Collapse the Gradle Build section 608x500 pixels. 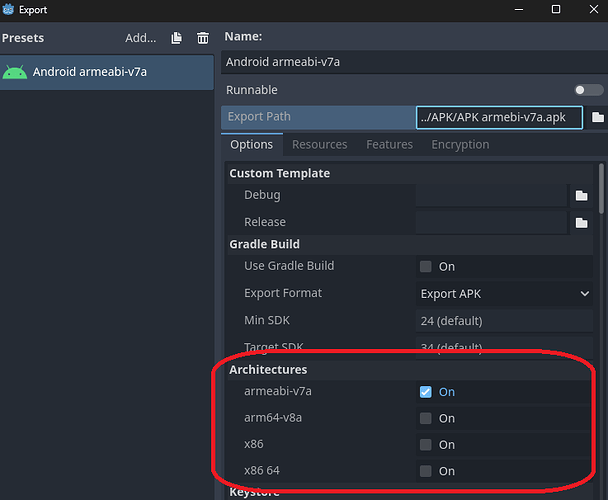[x=410, y=244]
